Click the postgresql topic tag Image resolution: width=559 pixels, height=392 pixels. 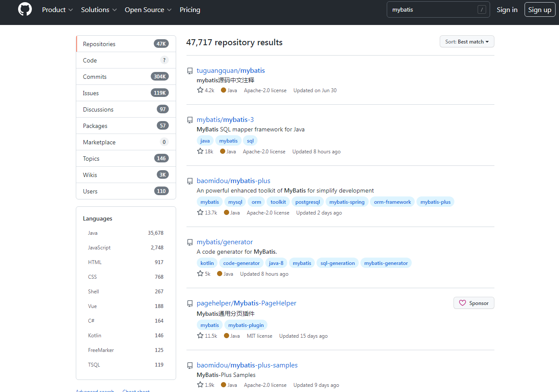click(308, 202)
